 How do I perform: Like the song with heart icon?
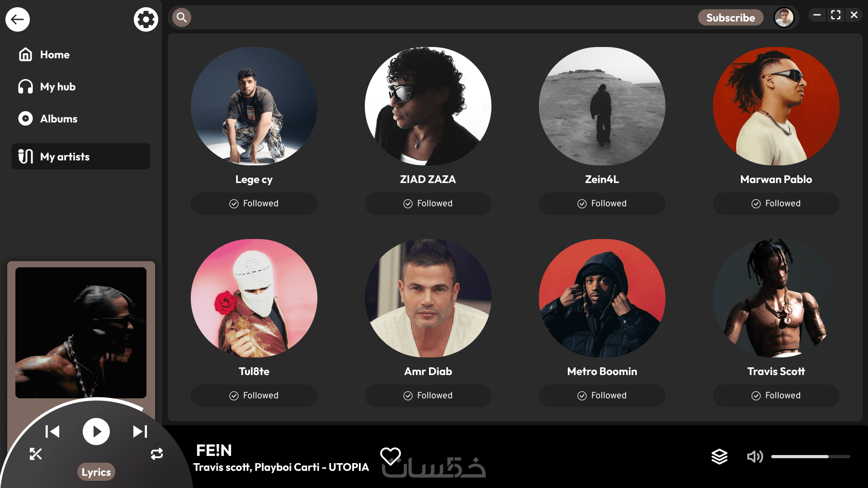tap(391, 456)
